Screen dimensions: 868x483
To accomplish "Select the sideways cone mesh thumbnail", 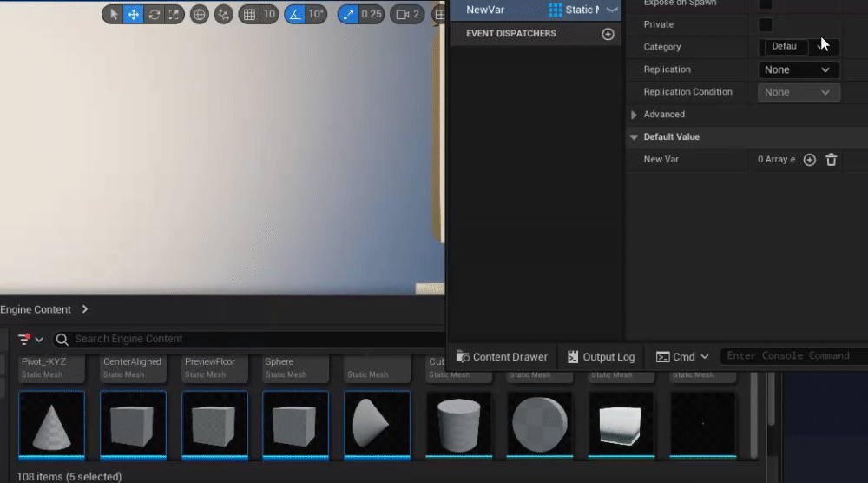I will (x=377, y=425).
